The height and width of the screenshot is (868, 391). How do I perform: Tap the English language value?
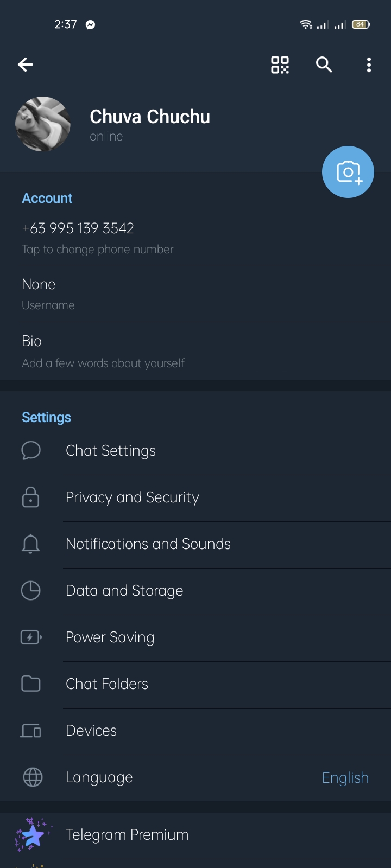click(x=345, y=777)
